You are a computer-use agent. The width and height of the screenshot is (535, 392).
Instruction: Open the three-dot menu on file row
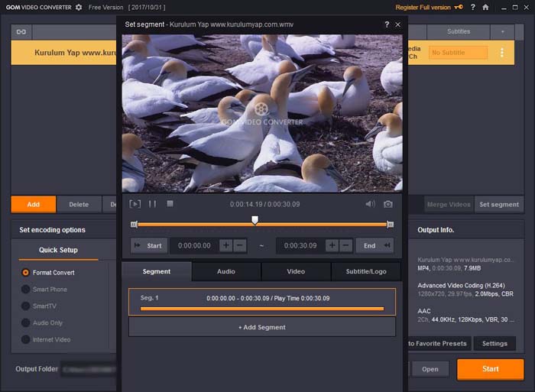click(502, 53)
